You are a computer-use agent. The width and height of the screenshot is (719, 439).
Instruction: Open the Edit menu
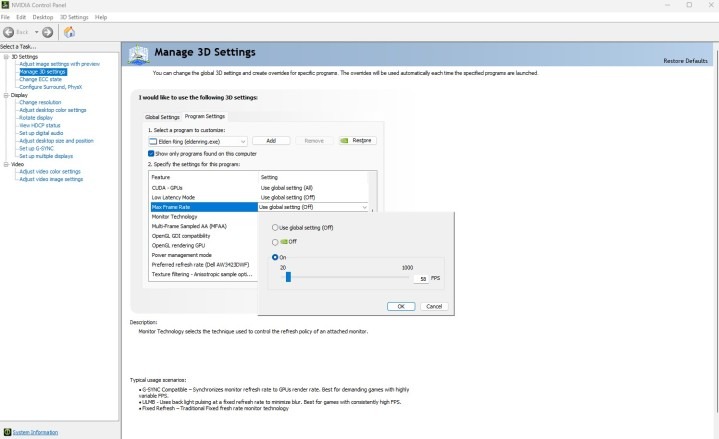tap(21, 17)
